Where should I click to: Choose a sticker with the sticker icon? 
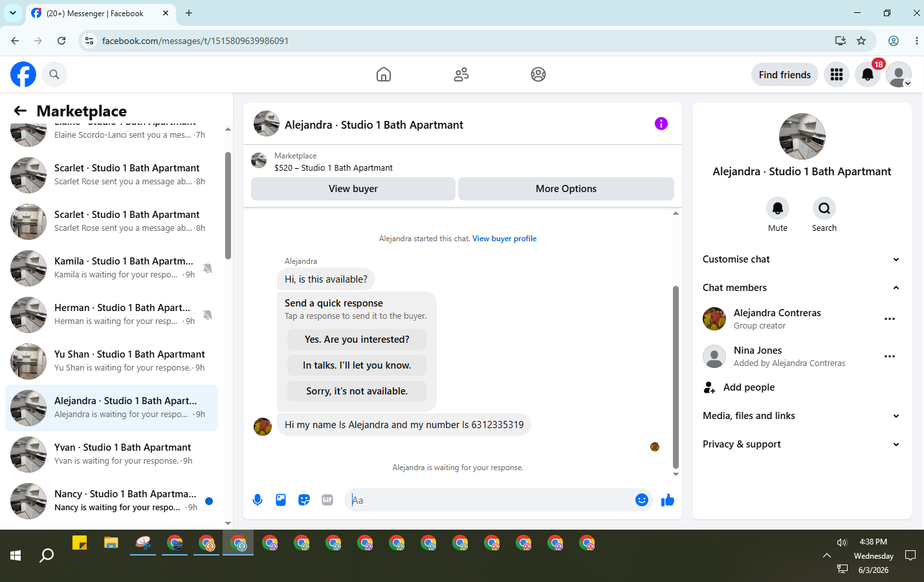[304, 500]
